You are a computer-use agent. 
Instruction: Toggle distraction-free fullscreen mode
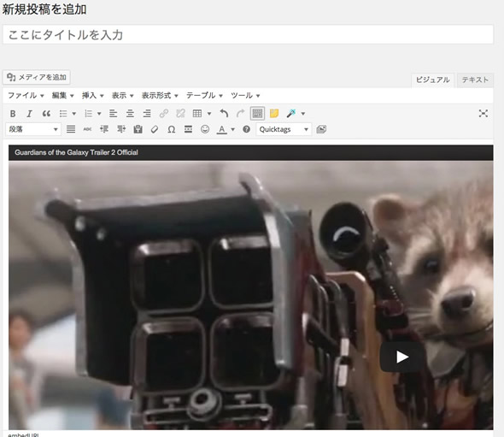[x=483, y=113]
